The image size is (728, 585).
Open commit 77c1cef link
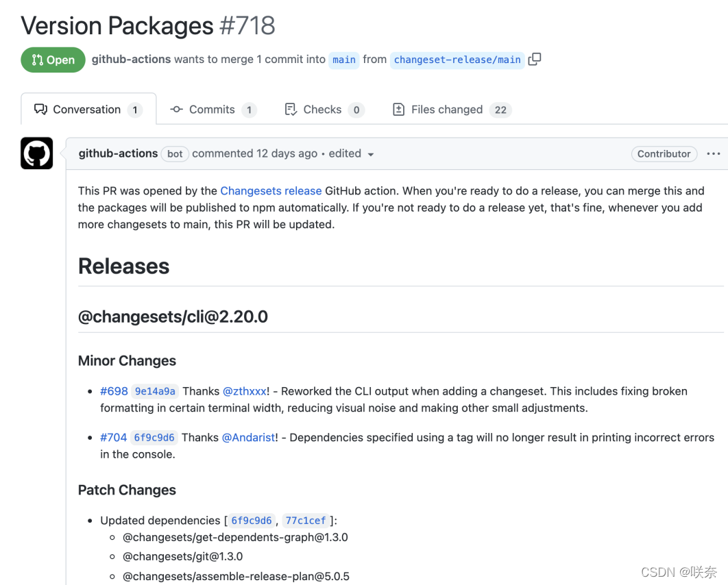[306, 521]
